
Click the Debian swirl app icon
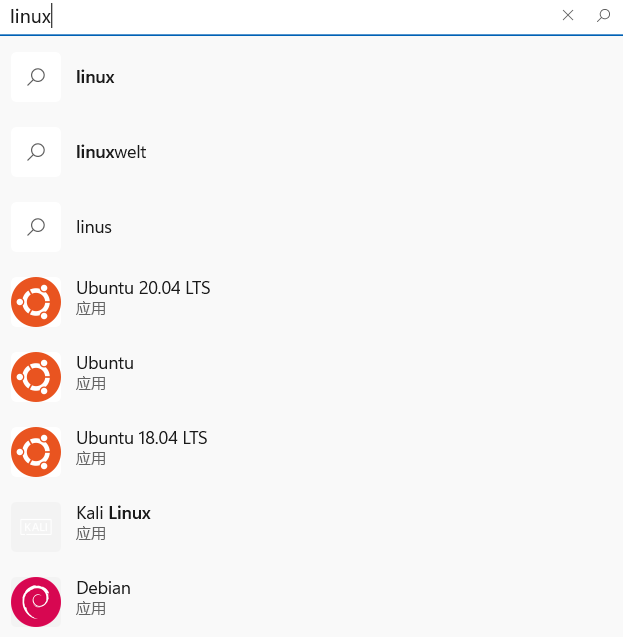tap(36, 602)
